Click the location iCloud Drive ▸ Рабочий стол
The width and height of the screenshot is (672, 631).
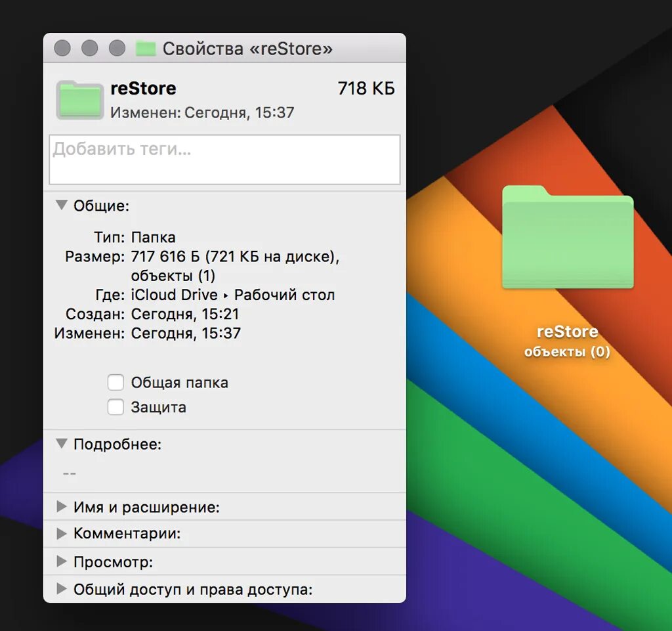233,295
